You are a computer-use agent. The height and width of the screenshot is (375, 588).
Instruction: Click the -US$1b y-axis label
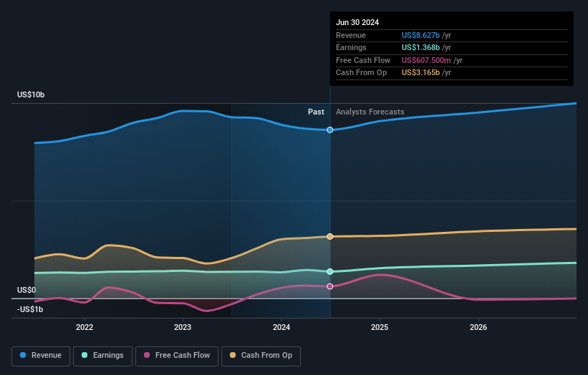click(30, 309)
